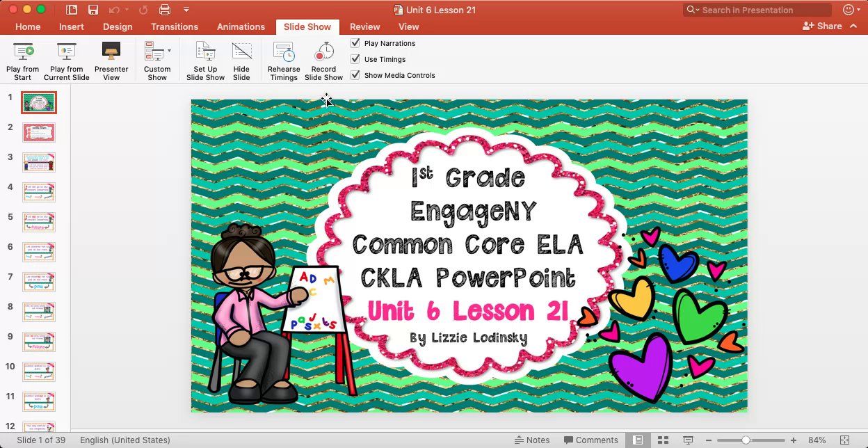Viewport: 868px width, 448px height.
Task: Switch to the Design tab
Action: pos(118,26)
